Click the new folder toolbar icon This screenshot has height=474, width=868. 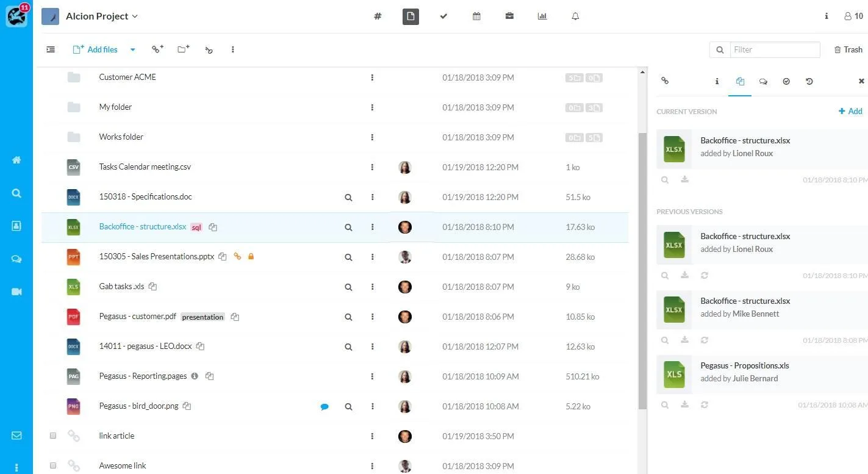183,49
